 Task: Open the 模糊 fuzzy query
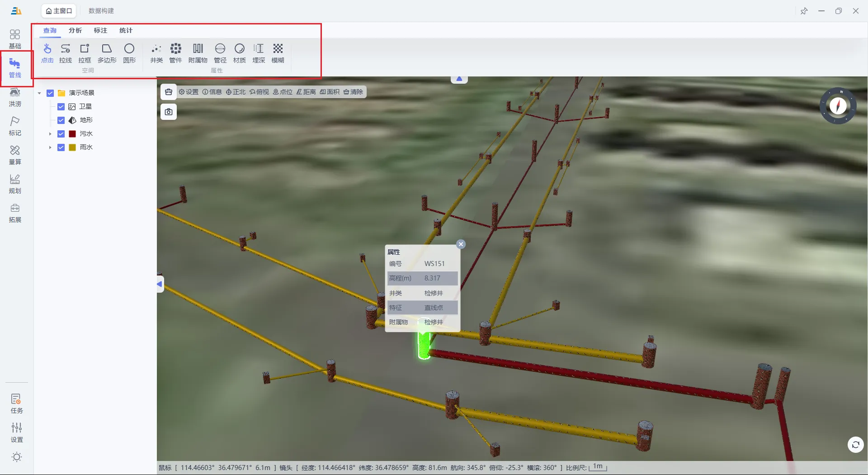coord(278,53)
